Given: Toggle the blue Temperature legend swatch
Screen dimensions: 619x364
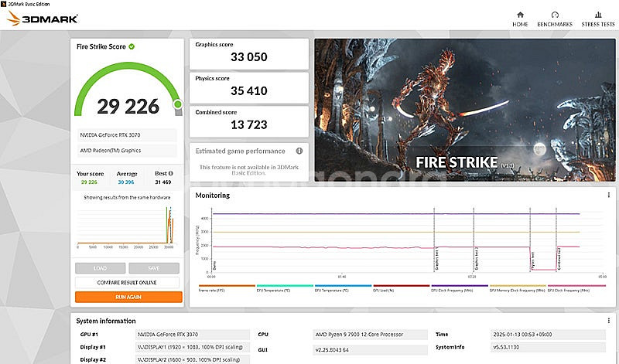Looking at the screenshot, I should pos(343,285).
